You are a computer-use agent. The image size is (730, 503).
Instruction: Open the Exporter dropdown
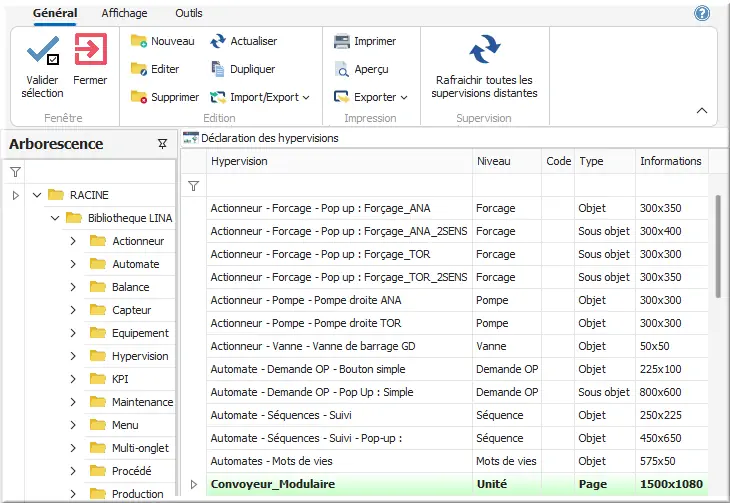(x=404, y=97)
